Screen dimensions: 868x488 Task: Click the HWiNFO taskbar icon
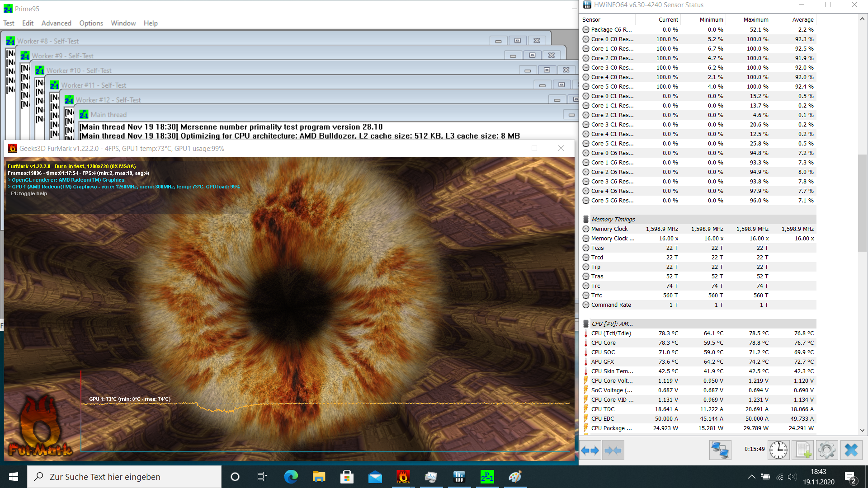click(459, 477)
